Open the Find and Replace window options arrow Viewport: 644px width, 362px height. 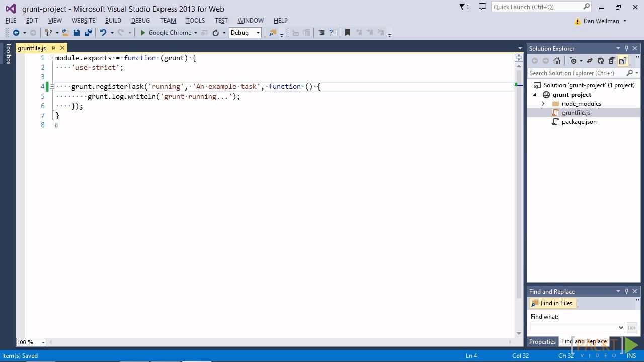(x=618, y=291)
